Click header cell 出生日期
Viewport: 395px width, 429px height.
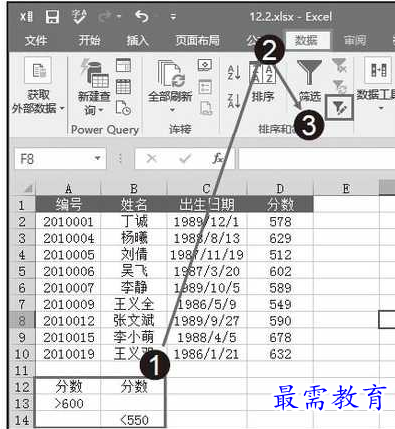pyautogui.click(x=207, y=204)
